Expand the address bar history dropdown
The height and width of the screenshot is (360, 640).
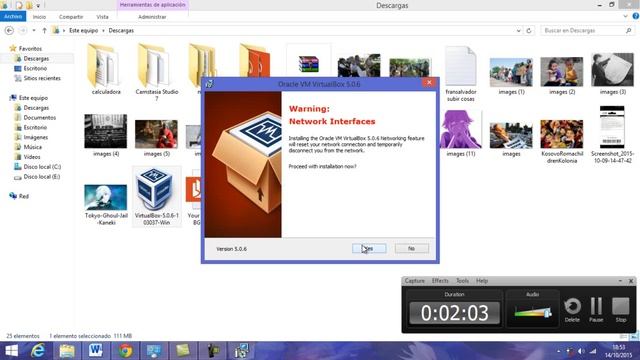click(518, 31)
